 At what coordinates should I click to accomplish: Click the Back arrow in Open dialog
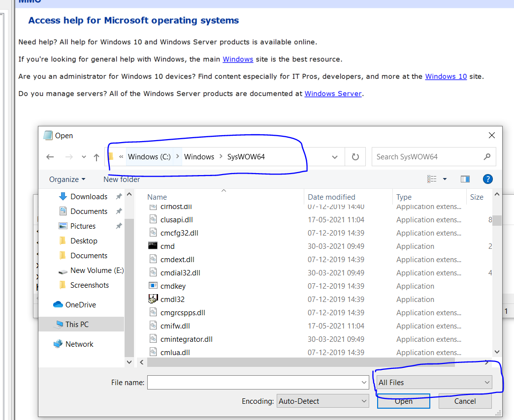(x=50, y=157)
